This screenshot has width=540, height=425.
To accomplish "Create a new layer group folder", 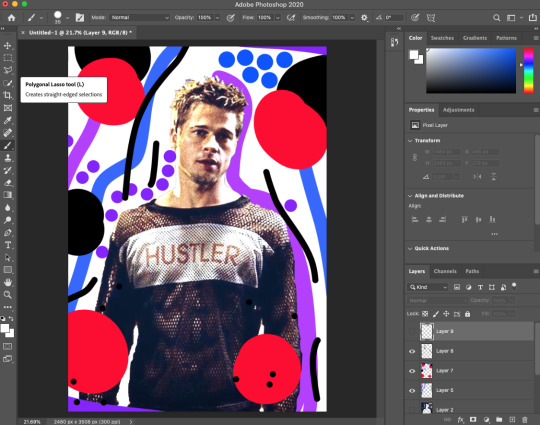I will point(499,419).
